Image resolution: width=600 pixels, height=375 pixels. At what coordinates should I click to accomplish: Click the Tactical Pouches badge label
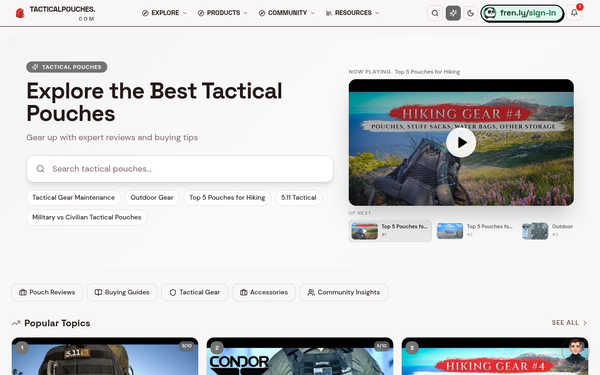(x=67, y=67)
